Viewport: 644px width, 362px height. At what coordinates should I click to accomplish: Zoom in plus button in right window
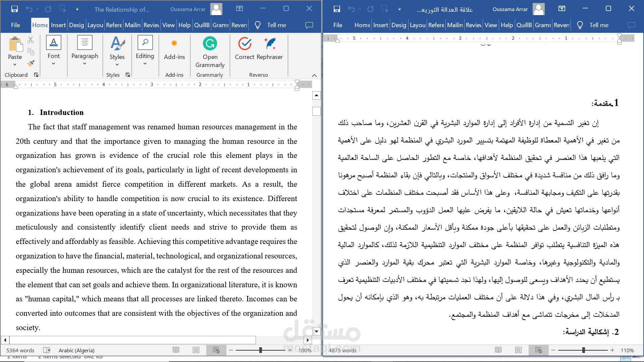pos(612,350)
